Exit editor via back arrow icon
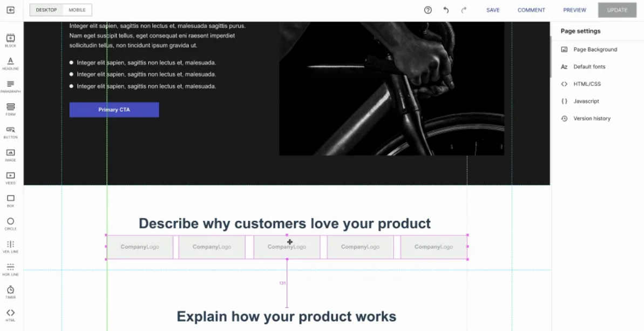Viewport: 644px width, 331px height. [11, 10]
